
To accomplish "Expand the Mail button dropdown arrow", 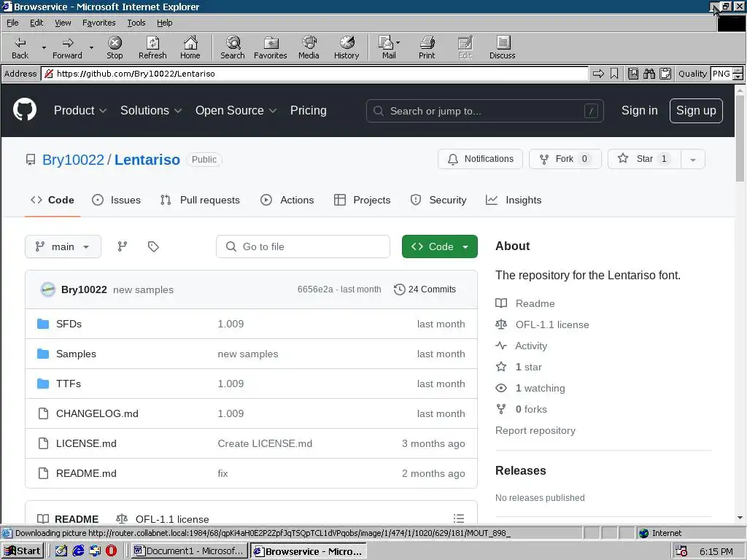I will click(x=398, y=43).
